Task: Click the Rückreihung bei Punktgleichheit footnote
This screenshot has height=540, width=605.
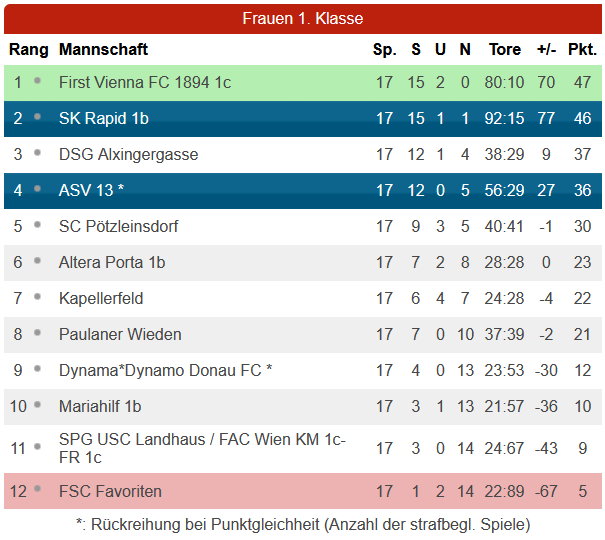Action: click(x=303, y=525)
